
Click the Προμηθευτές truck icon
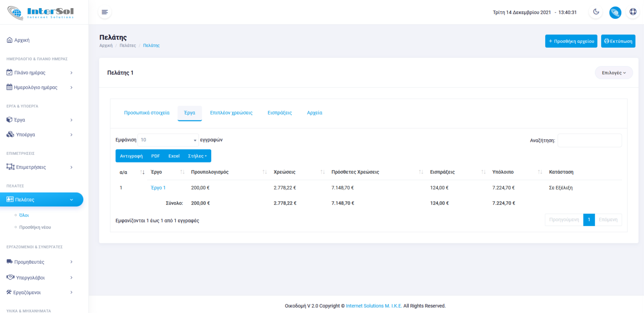click(x=9, y=262)
